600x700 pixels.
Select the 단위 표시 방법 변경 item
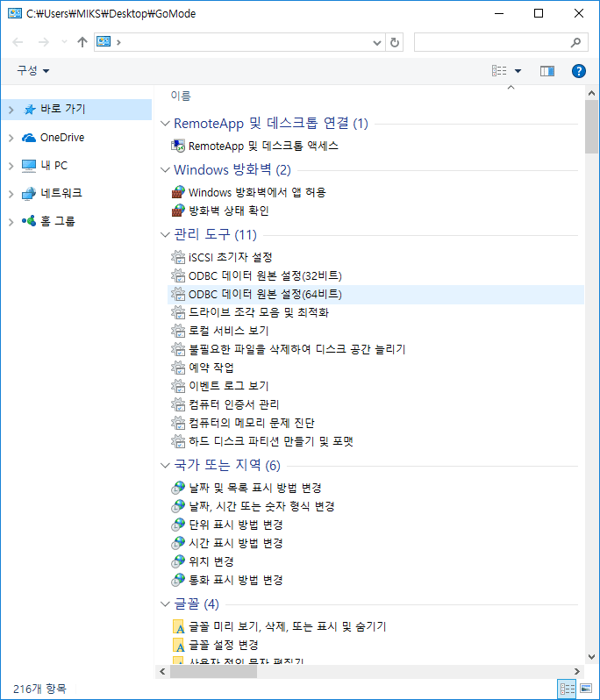[236, 525]
